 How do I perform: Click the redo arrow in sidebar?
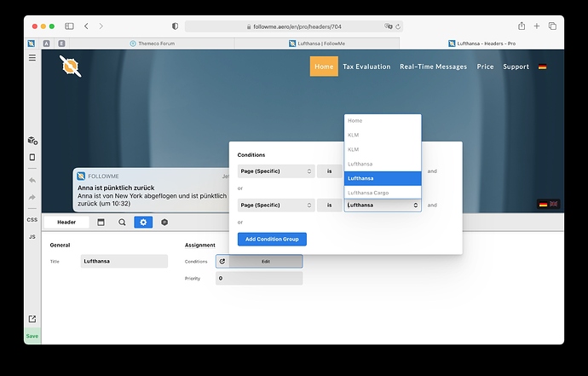(x=32, y=198)
